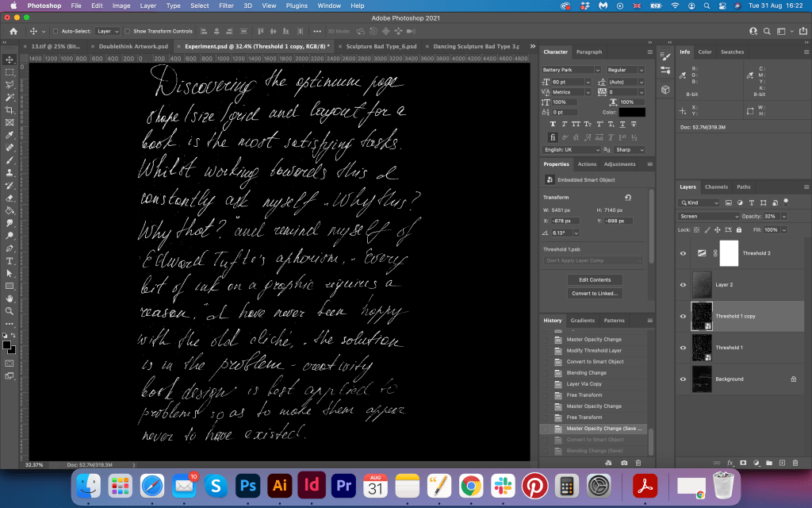The height and width of the screenshot is (508, 812).
Task: Open the Screen blend mode dropdown
Action: point(709,216)
